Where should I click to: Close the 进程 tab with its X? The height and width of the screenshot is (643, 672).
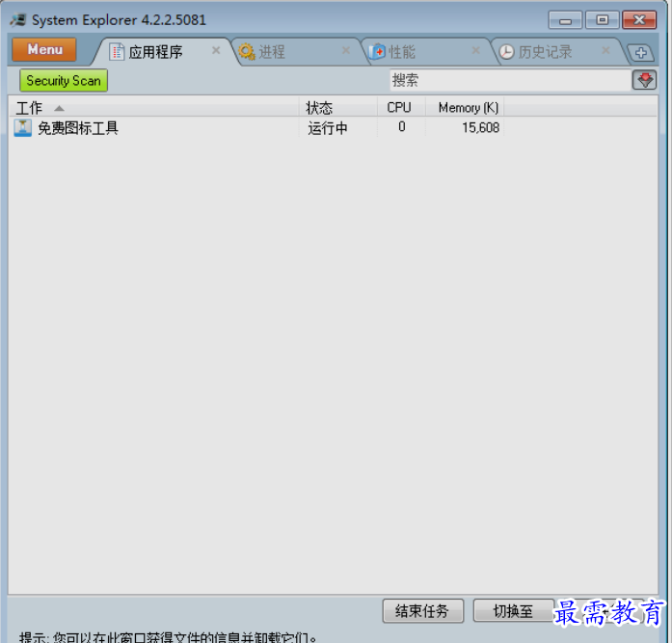(x=346, y=50)
